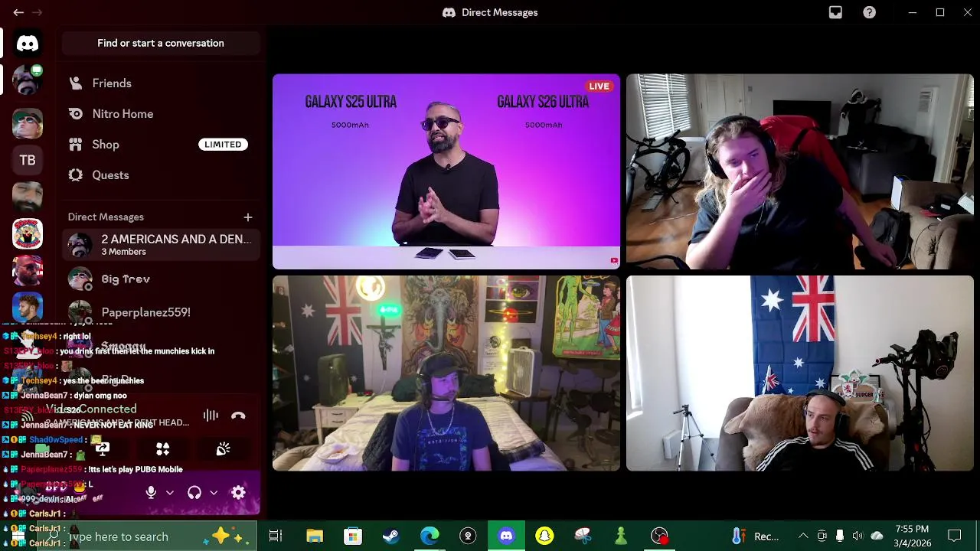Open Microsoft Edge from the taskbar
This screenshot has height=551, width=980.
tap(430, 536)
